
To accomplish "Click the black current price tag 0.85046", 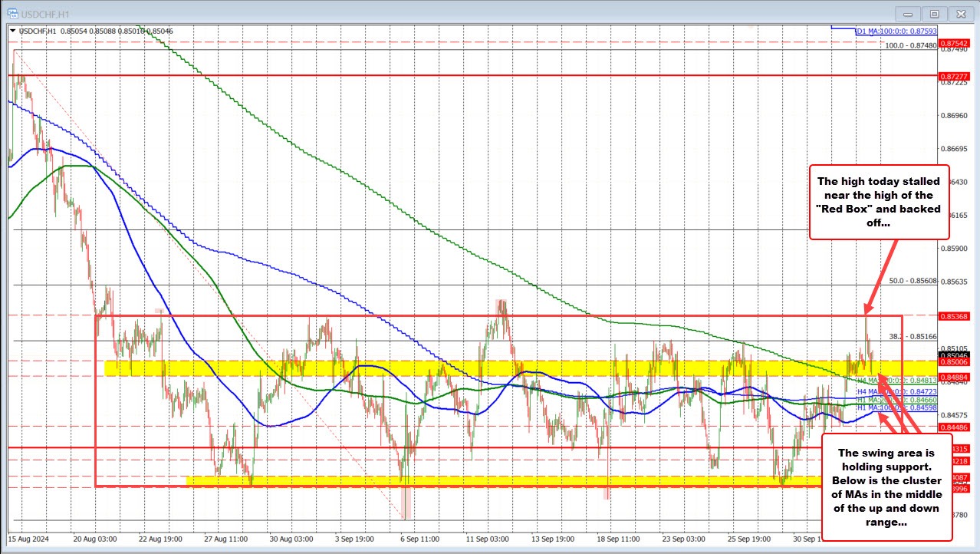I will tap(955, 355).
